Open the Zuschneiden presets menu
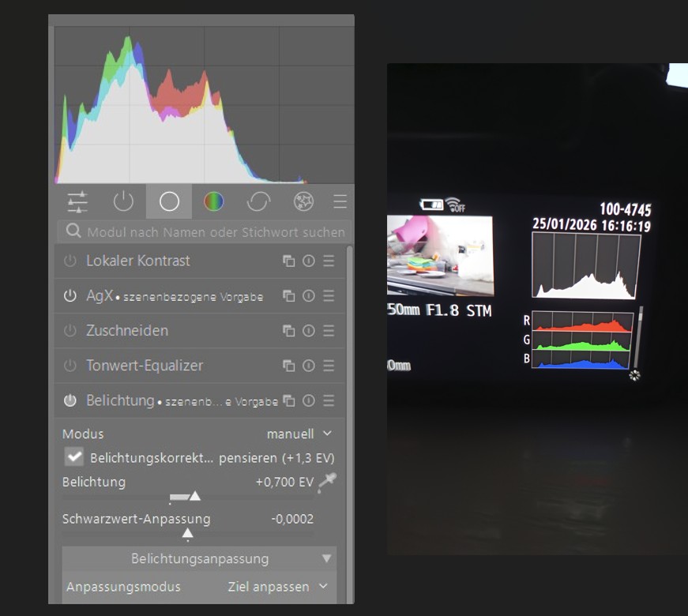Image resolution: width=688 pixels, height=616 pixels. [329, 332]
